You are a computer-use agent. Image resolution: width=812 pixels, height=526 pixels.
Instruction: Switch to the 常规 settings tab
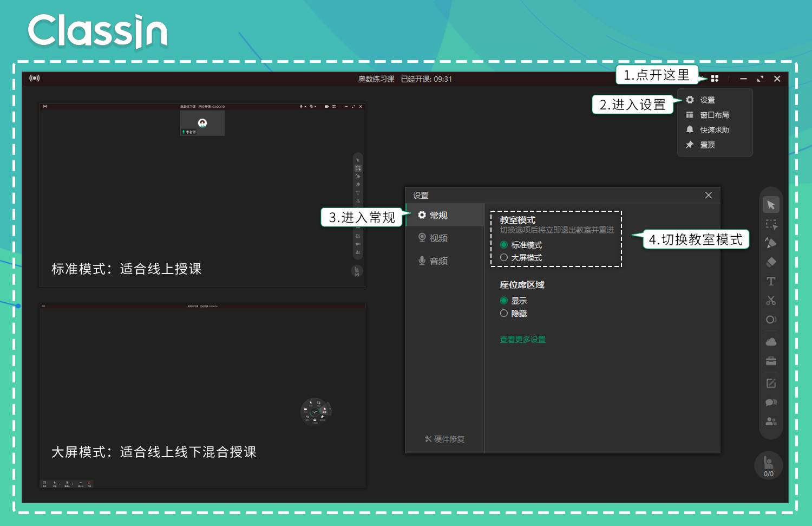click(x=445, y=215)
